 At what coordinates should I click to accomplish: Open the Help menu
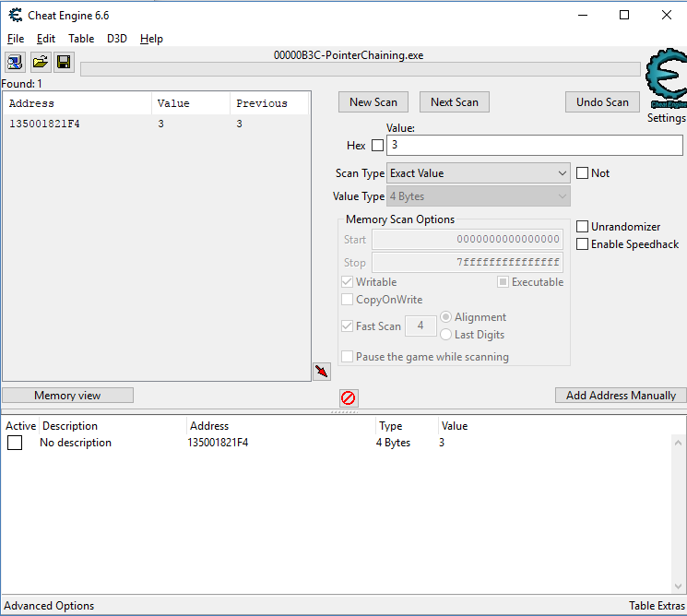coord(151,39)
